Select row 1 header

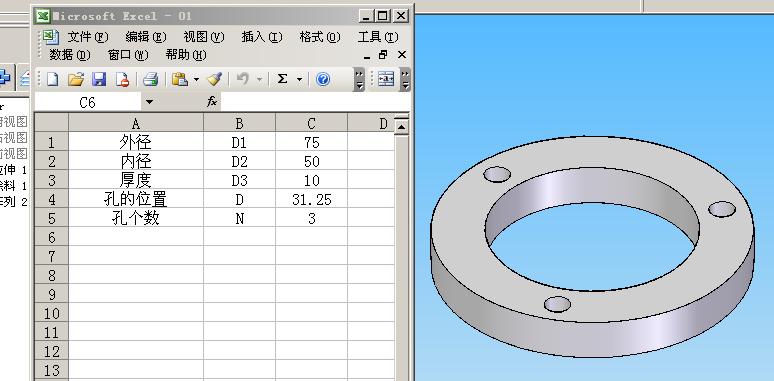52,142
